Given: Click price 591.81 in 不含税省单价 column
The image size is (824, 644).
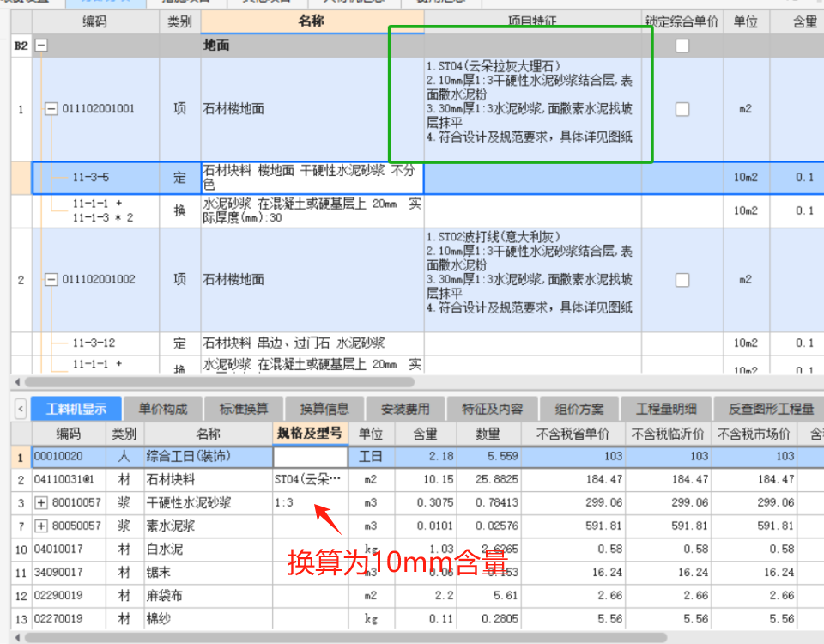Looking at the screenshot, I should 603,526.
